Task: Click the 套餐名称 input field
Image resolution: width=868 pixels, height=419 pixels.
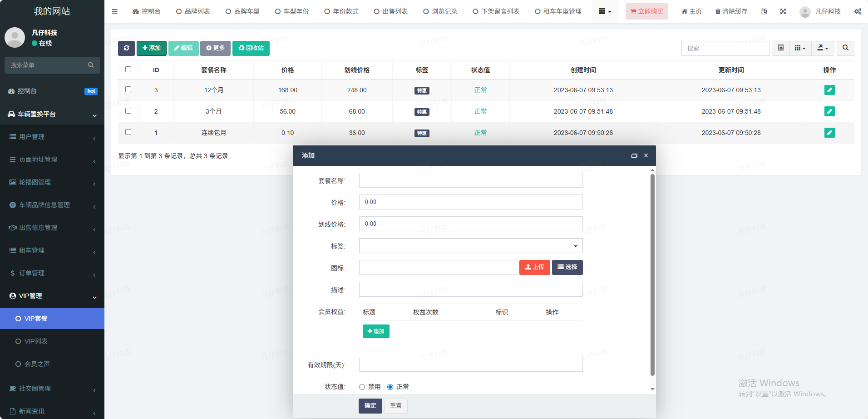Action: (x=470, y=180)
